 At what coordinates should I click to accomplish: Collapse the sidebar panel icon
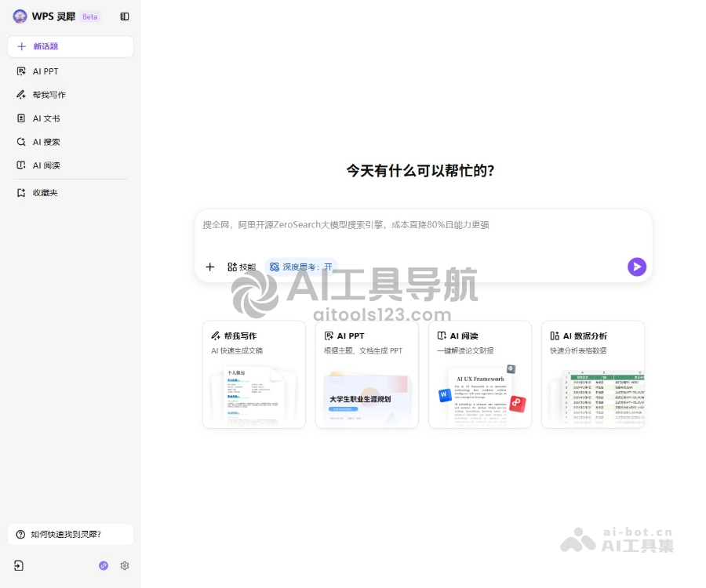point(125,16)
